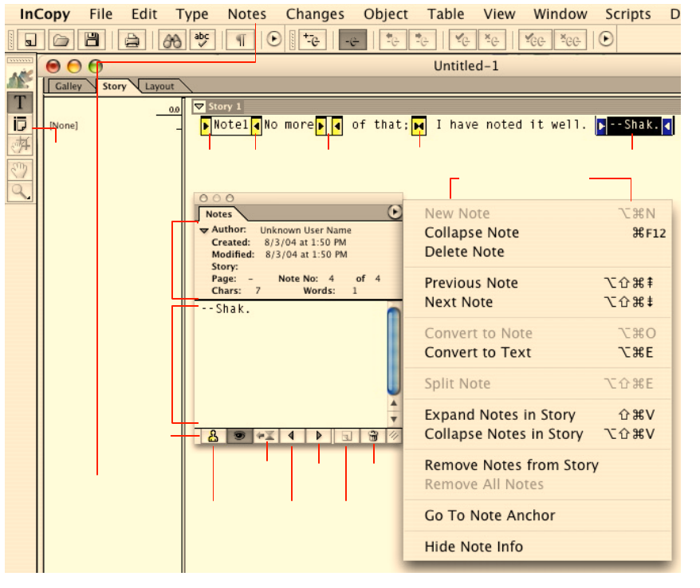Click the Previous Change toolbar icon
Viewport: 700px width, 588px height.
click(393, 40)
